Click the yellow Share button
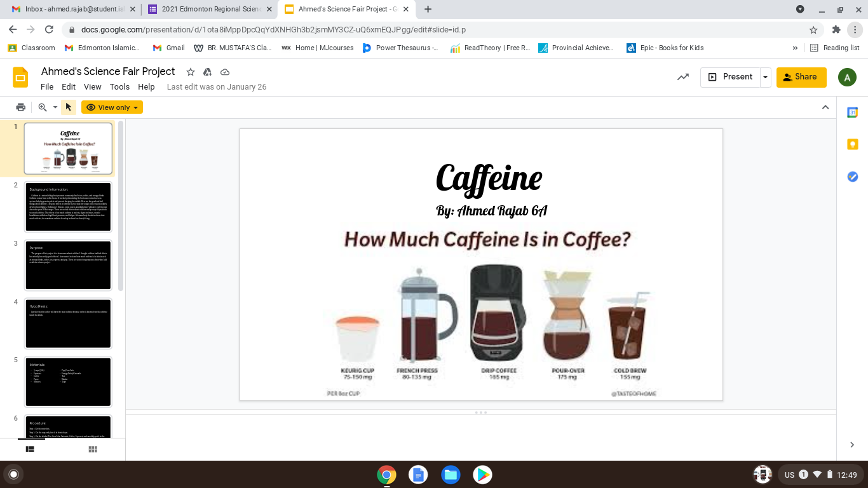 click(x=801, y=77)
